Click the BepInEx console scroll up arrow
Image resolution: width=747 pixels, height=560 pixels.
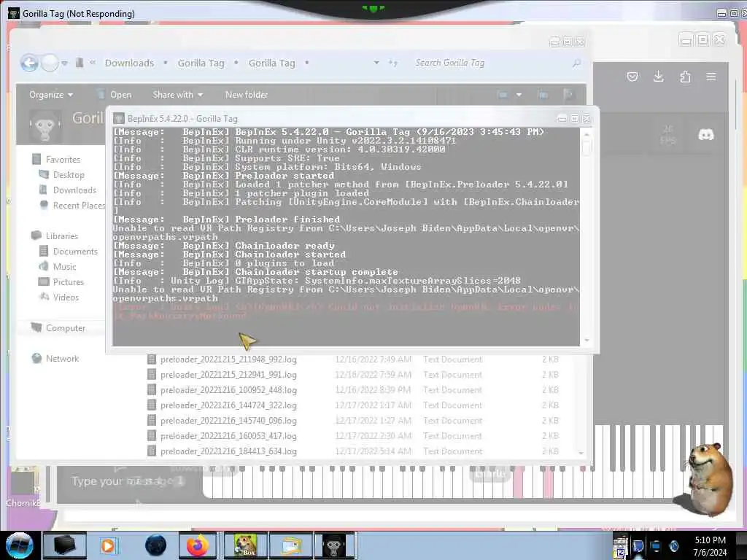tap(587, 134)
